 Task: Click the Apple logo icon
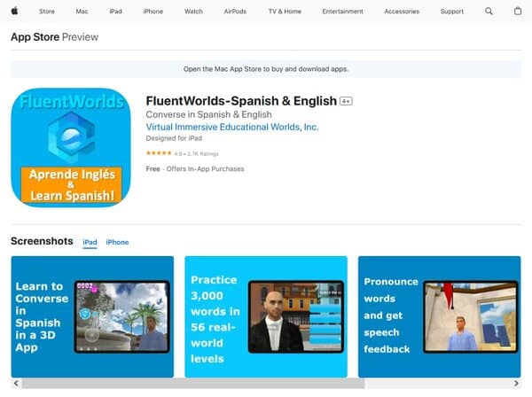point(14,12)
